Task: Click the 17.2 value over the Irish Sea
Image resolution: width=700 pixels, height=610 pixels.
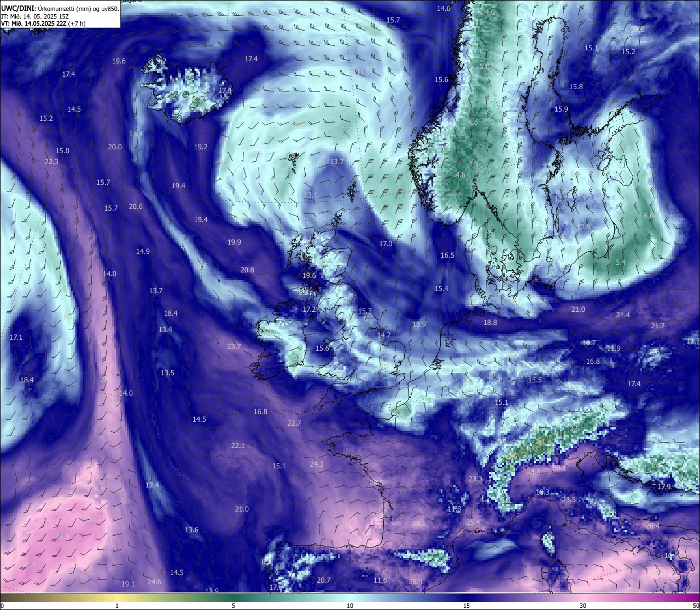Action: tap(309, 309)
